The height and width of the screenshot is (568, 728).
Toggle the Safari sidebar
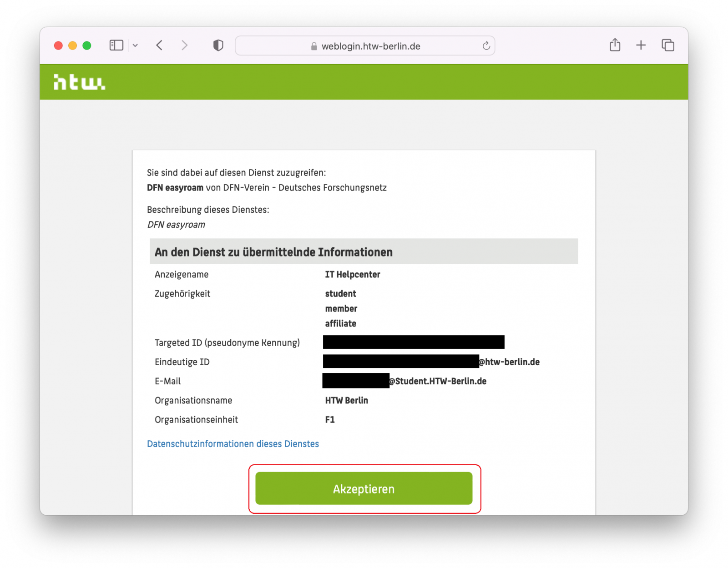[x=116, y=45]
